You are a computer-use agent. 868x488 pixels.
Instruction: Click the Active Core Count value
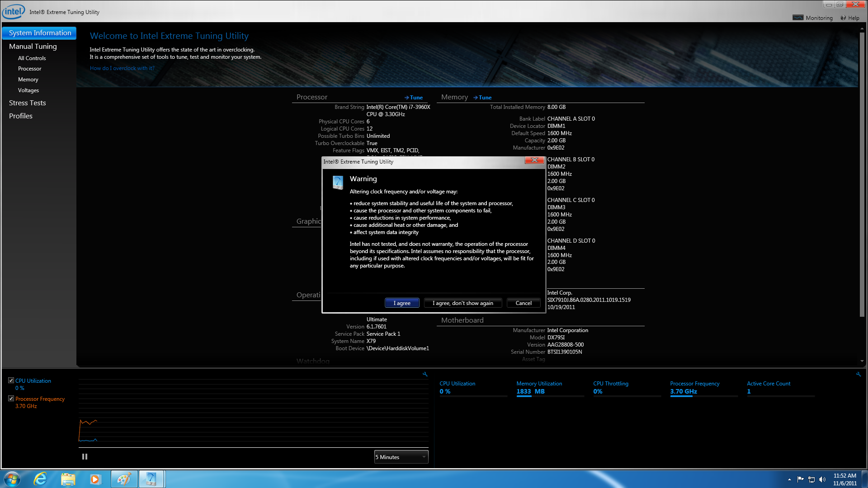click(x=749, y=392)
